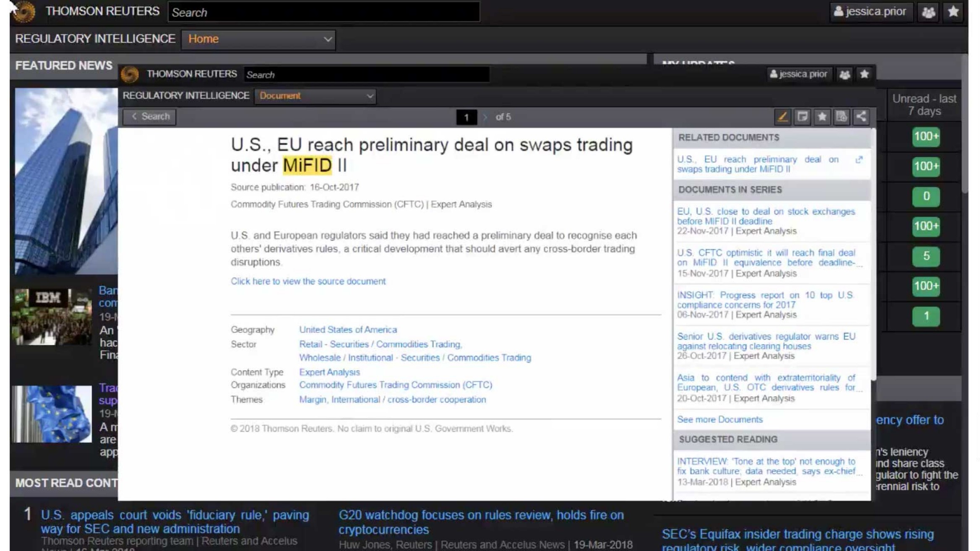Select the United States of America geography link
This screenshot has width=980, height=551.
click(348, 330)
